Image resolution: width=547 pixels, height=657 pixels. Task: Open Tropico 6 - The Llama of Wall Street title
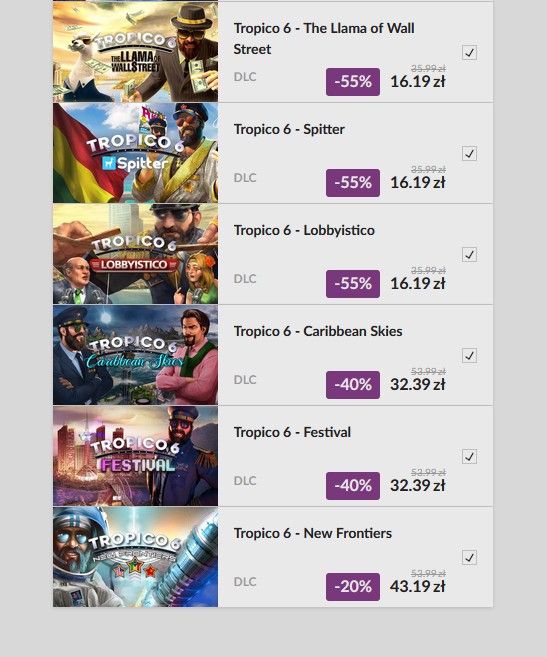(324, 39)
